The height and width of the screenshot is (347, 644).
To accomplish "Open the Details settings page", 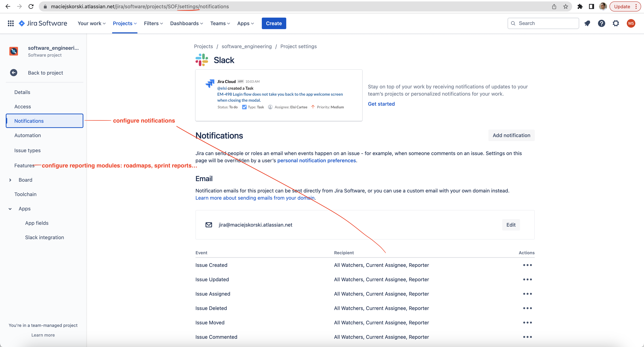I will [45, 92].
